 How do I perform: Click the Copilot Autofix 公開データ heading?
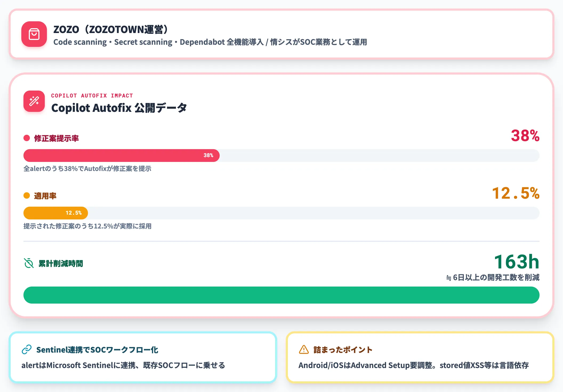pyautogui.click(x=119, y=108)
